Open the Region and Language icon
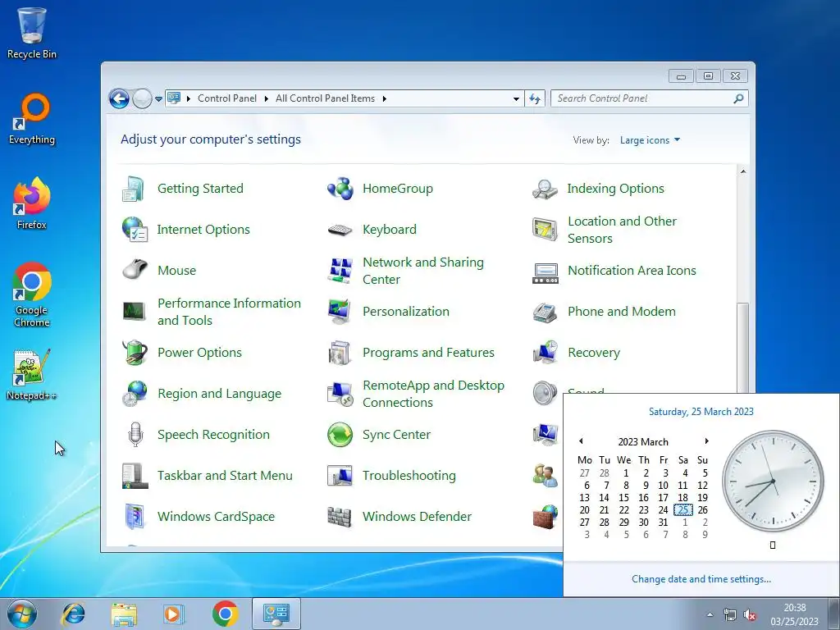 pyautogui.click(x=135, y=393)
